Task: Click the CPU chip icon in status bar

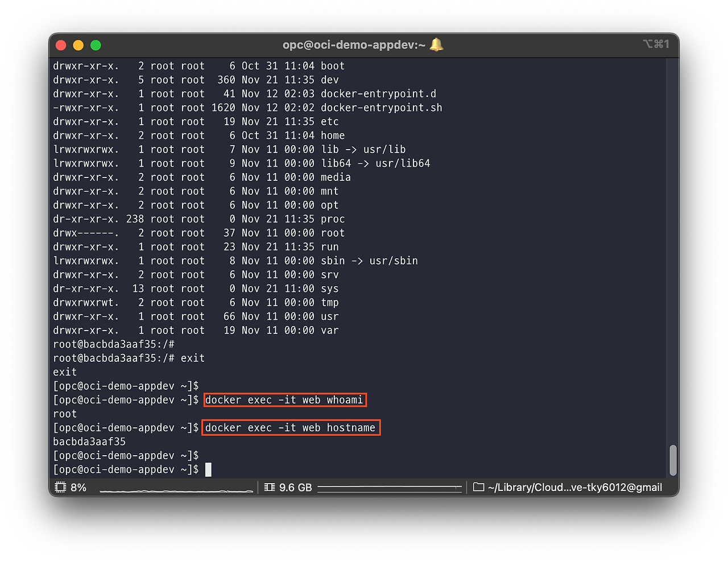Action: point(60,487)
